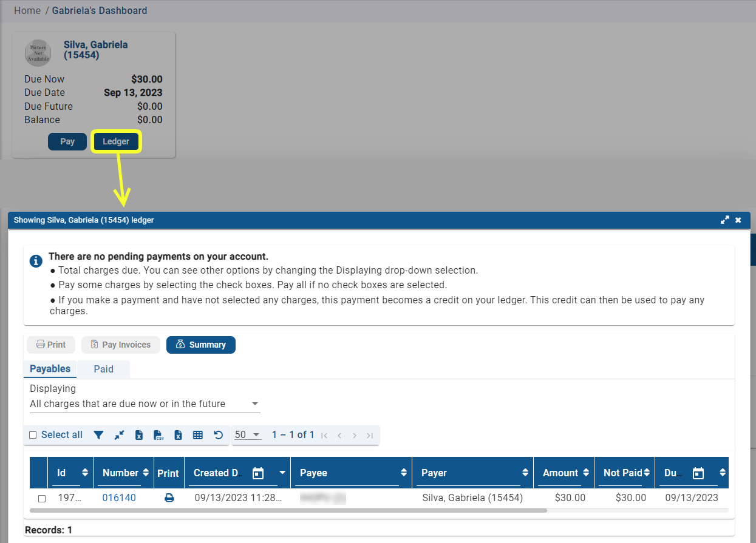Tick the checkbox for the invoice row
Image resolution: width=756 pixels, height=543 pixels.
(x=42, y=499)
